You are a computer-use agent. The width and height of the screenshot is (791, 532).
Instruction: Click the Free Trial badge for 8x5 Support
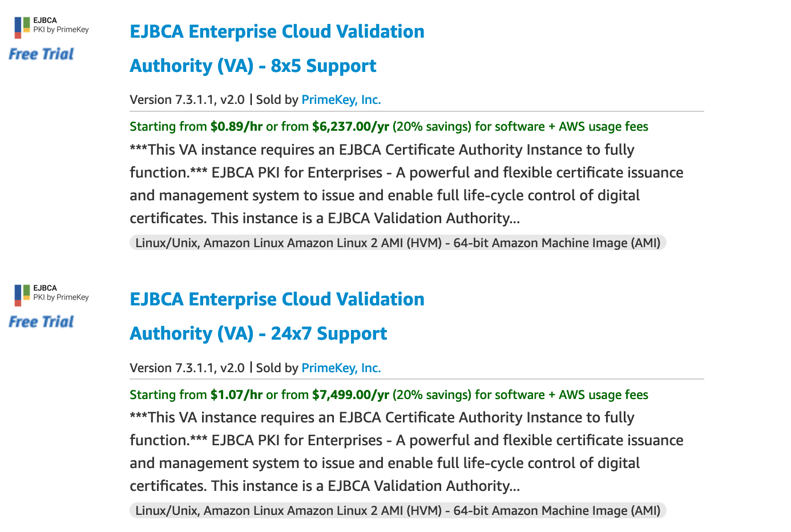coord(41,54)
